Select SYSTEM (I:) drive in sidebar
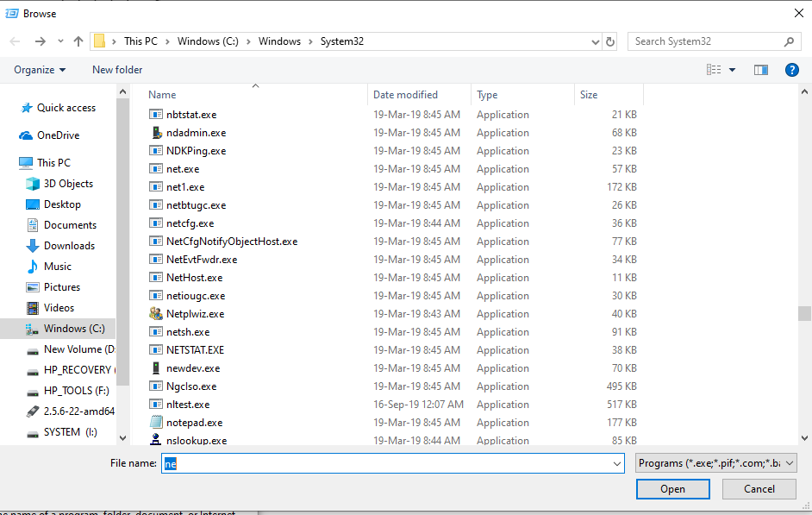 tap(71, 432)
